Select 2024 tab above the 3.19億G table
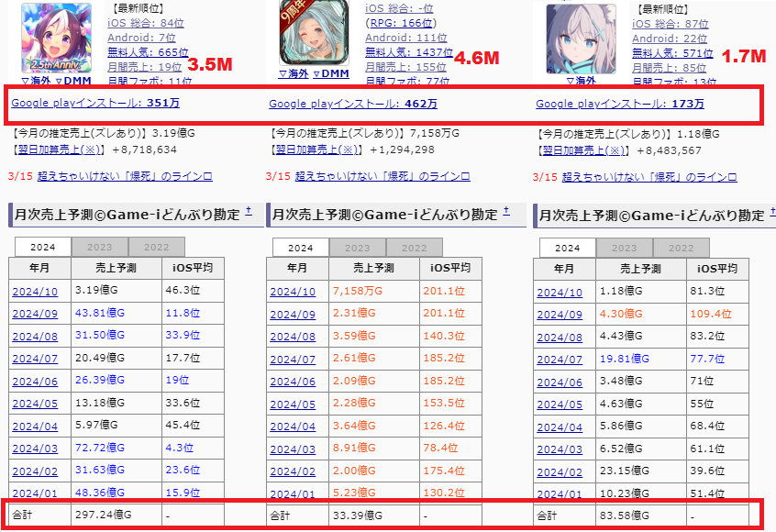Viewport: 776px width, 532px height. click(x=43, y=247)
